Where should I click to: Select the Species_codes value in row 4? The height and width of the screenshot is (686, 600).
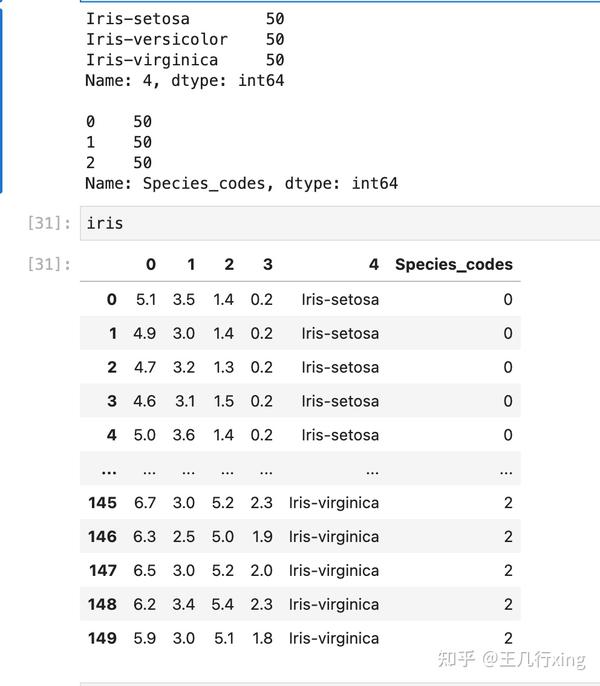click(x=507, y=435)
